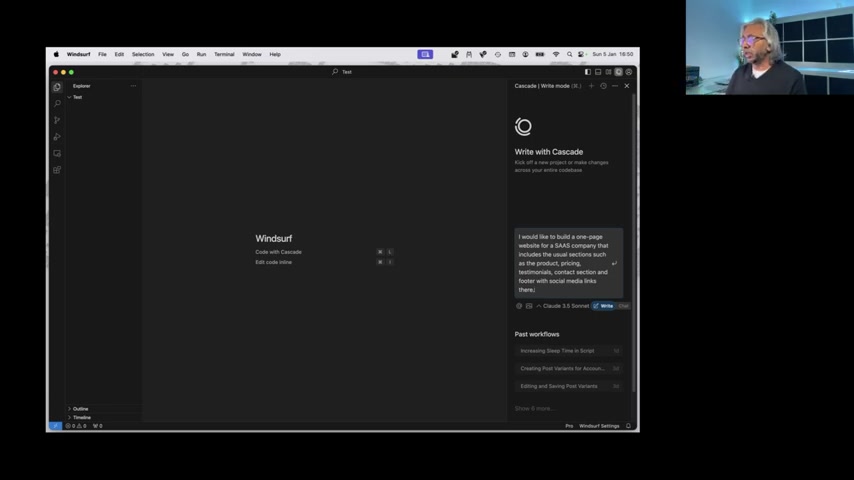
Task: Toggle the primary side bar layout
Action: click(588, 72)
